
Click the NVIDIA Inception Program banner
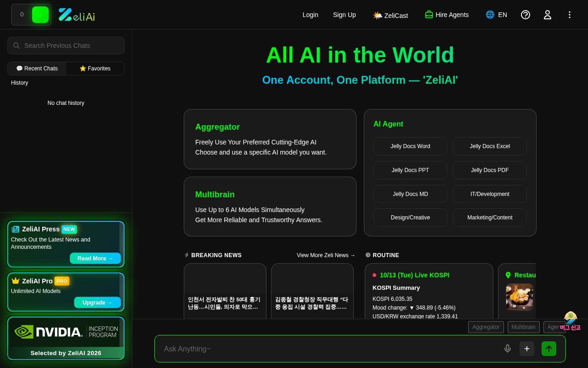tap(66, 338)
